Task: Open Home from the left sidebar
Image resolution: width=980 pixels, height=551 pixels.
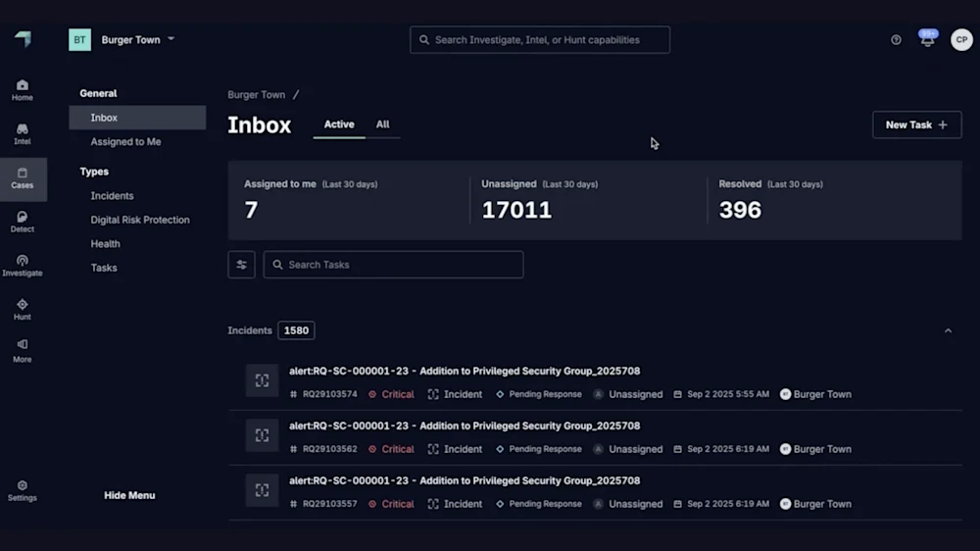Action: click(22, 89)
